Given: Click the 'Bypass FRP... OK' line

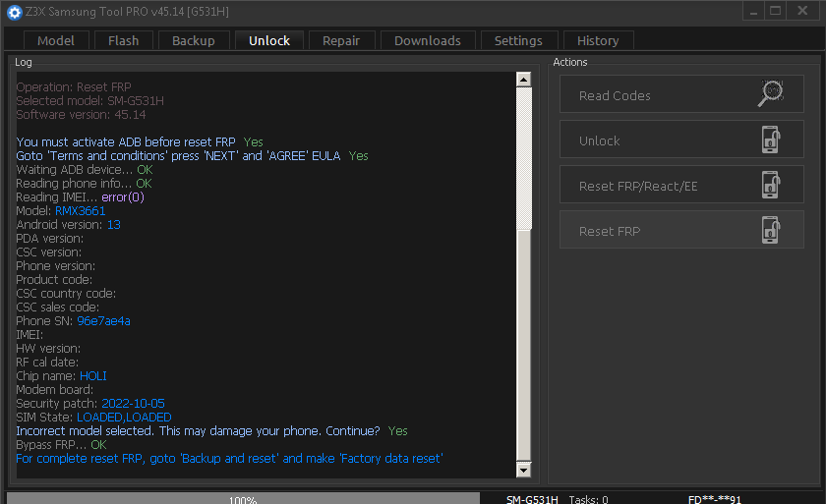Looking at the screenshot, I should click(61, 445).
